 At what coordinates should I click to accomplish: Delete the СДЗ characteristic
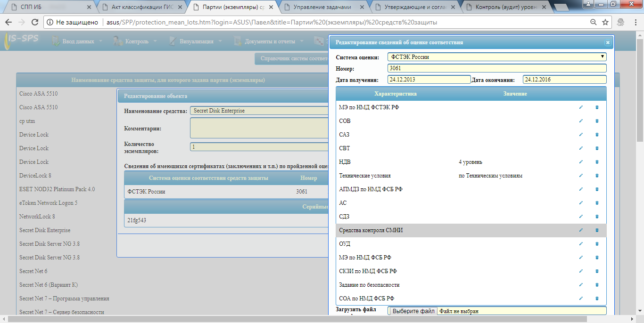point(597,217)
